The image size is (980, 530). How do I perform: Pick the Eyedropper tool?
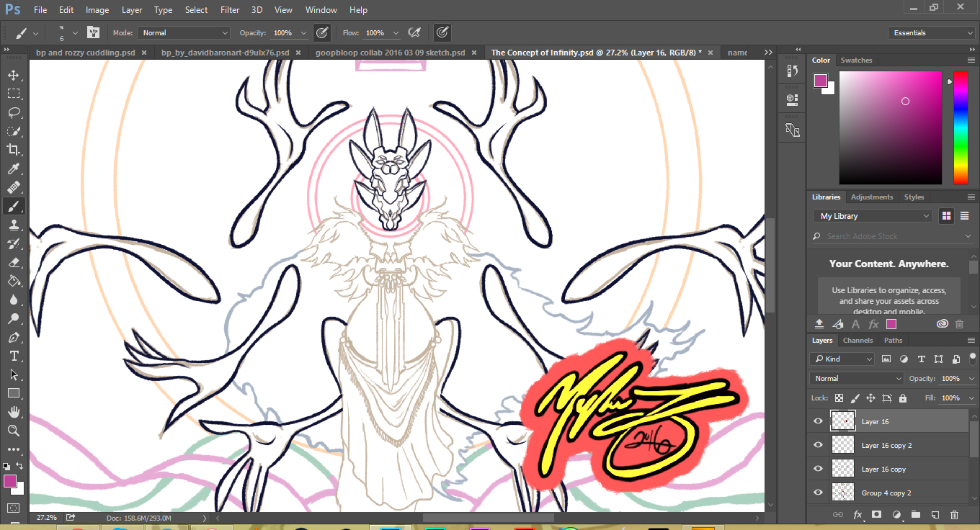click(x=13, y=169)
